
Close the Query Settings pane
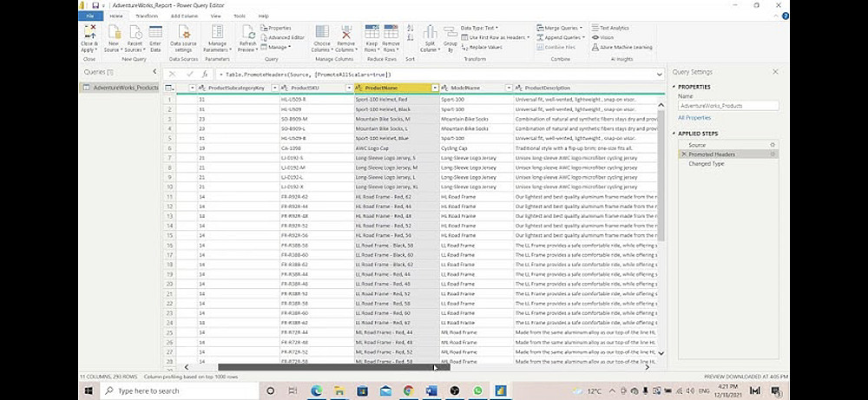[775, 72]
